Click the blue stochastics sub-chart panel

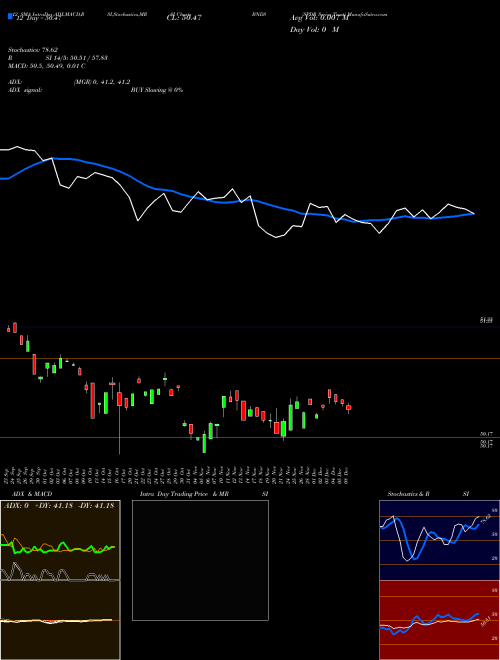point(439,540)
